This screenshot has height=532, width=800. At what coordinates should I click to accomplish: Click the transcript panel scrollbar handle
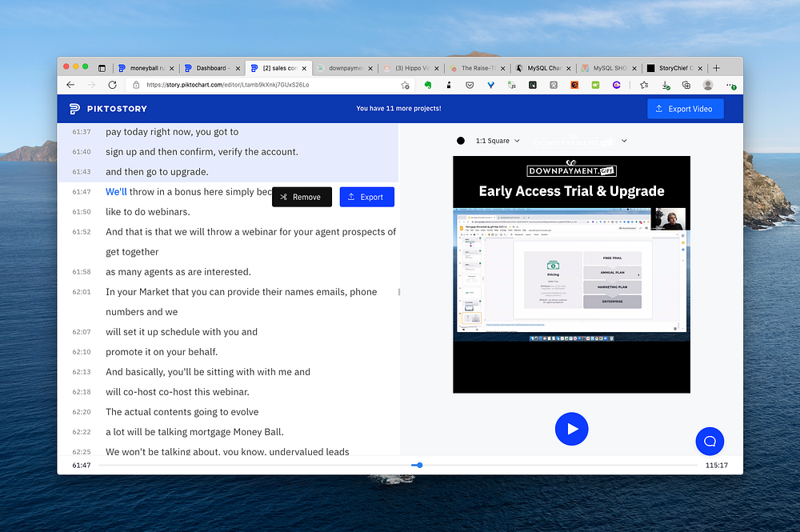coord(399,292)
